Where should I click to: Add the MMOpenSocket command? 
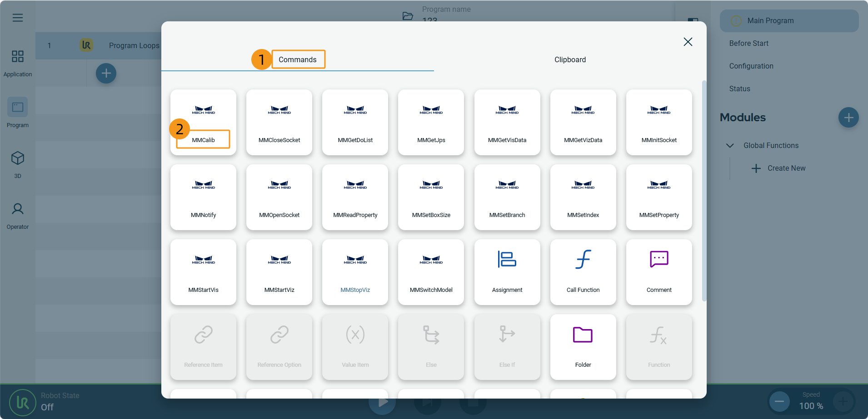coord(279,197)
